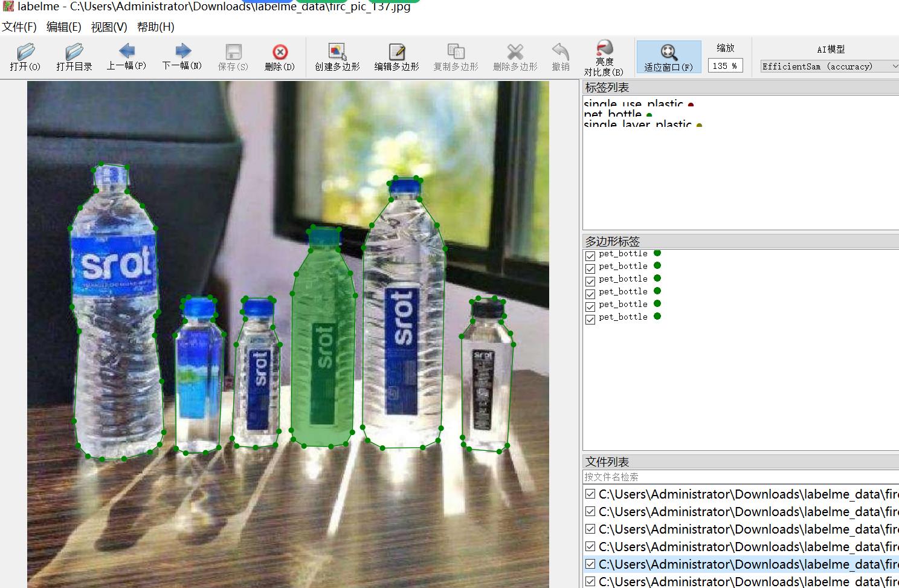The width and height of the screenshot is (899, 588).
Task: Uncheck the fifth pet_bottle polygon checkbox
Action: pos(590,306)
